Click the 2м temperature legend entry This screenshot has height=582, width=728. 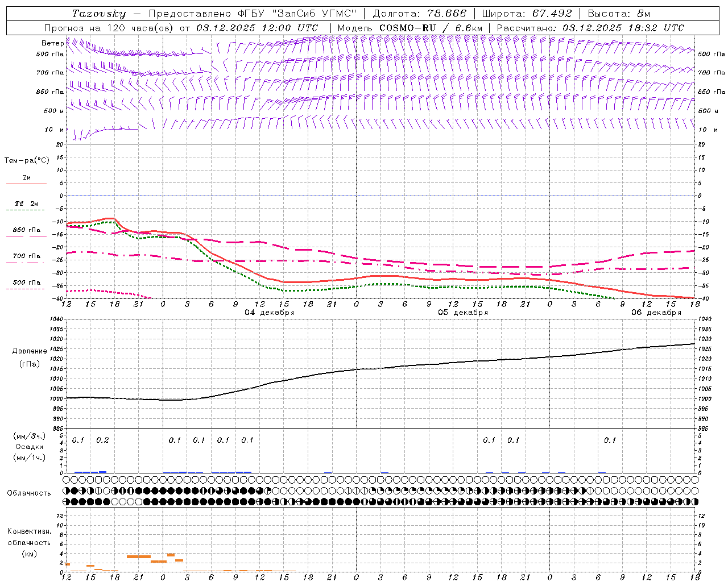(27, 178)
